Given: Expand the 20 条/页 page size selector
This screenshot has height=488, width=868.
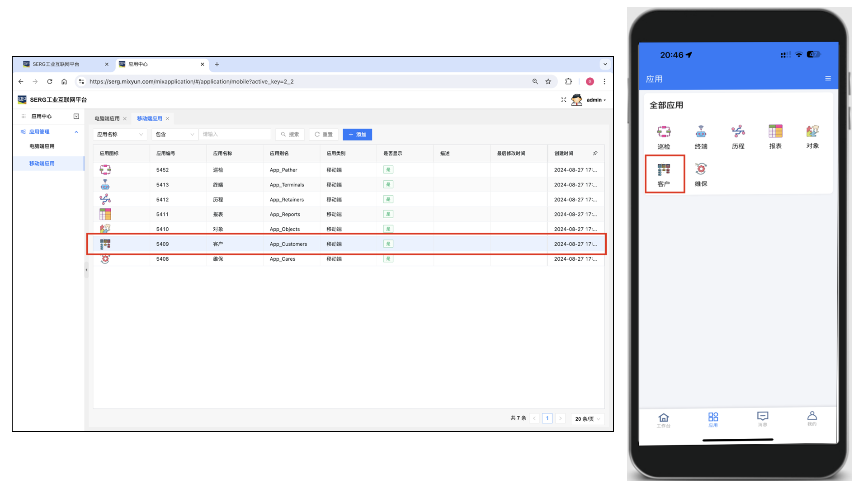Looking at the screenshot, I should coord(587,419).
